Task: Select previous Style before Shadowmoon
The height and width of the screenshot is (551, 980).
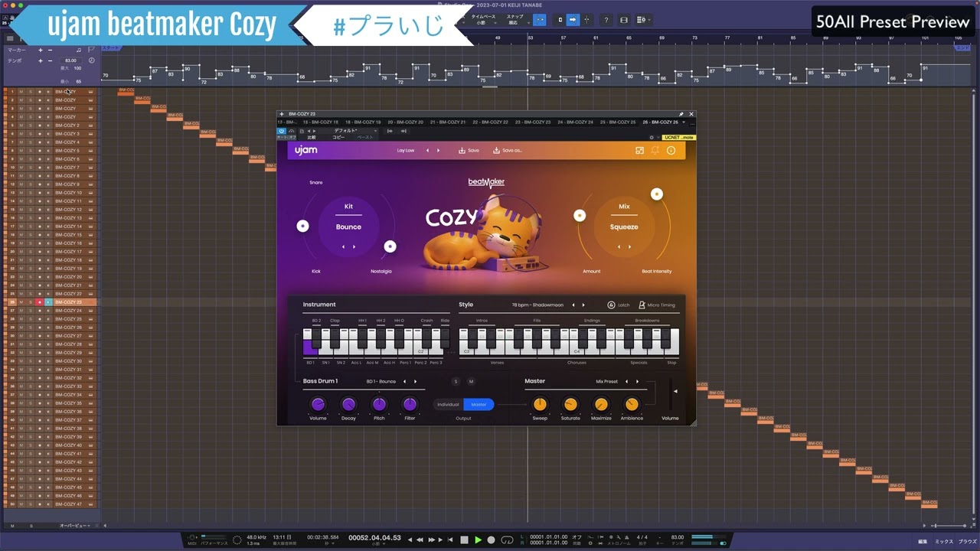Action: pyautogui.click(x=573, y=305)
